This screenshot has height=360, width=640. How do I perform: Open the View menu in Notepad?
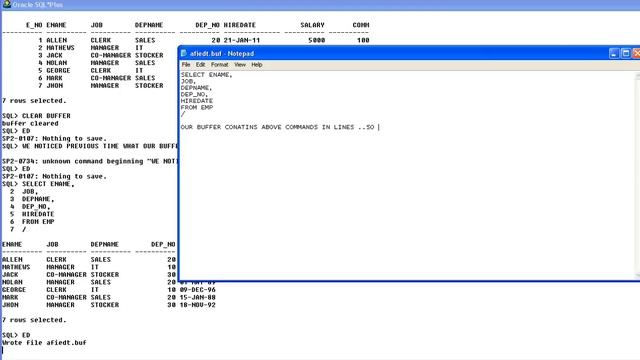[x=240, y=64]
